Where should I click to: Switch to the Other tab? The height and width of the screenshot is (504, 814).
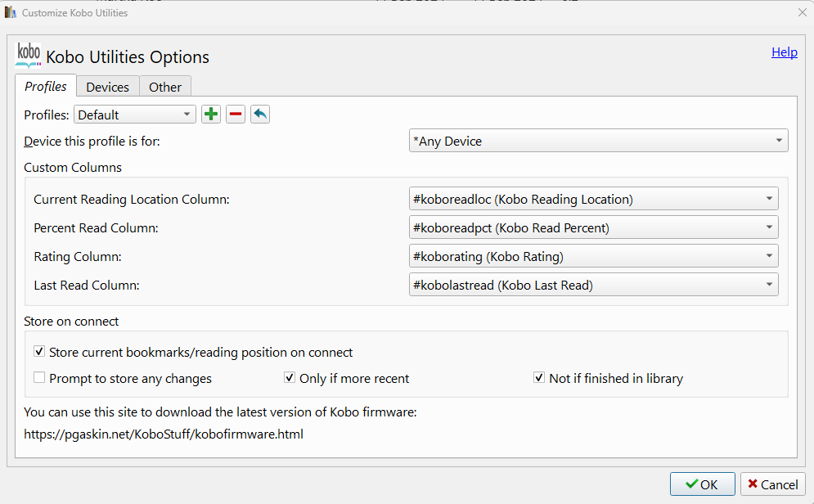coord(165,87)
